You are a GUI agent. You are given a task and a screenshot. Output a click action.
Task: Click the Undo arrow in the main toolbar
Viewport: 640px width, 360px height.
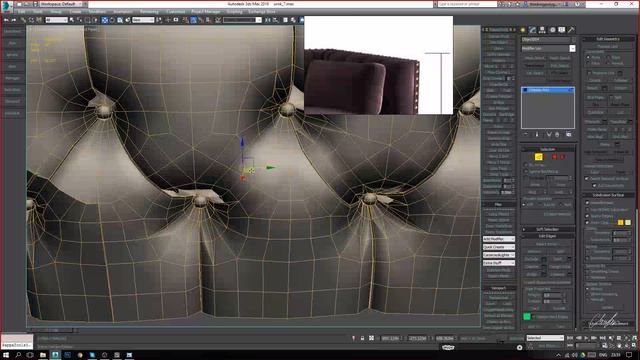6,20
